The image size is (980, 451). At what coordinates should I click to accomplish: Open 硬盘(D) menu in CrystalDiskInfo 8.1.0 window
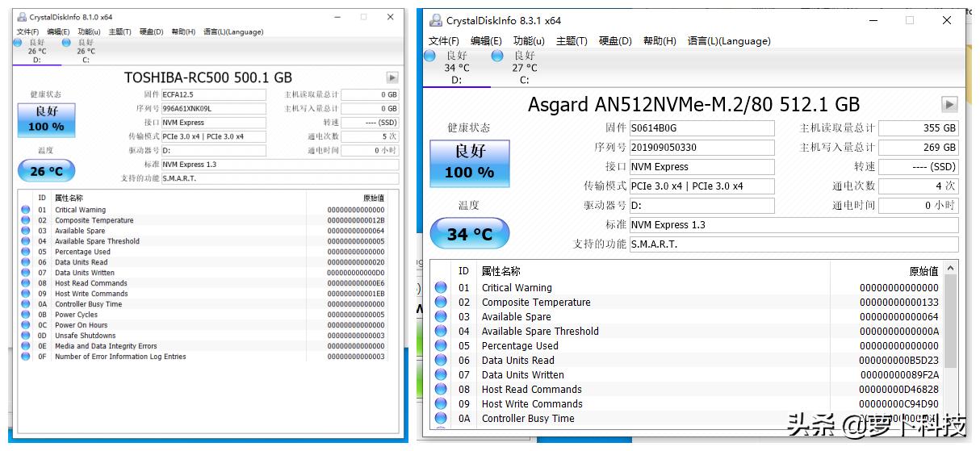[151, 32]
